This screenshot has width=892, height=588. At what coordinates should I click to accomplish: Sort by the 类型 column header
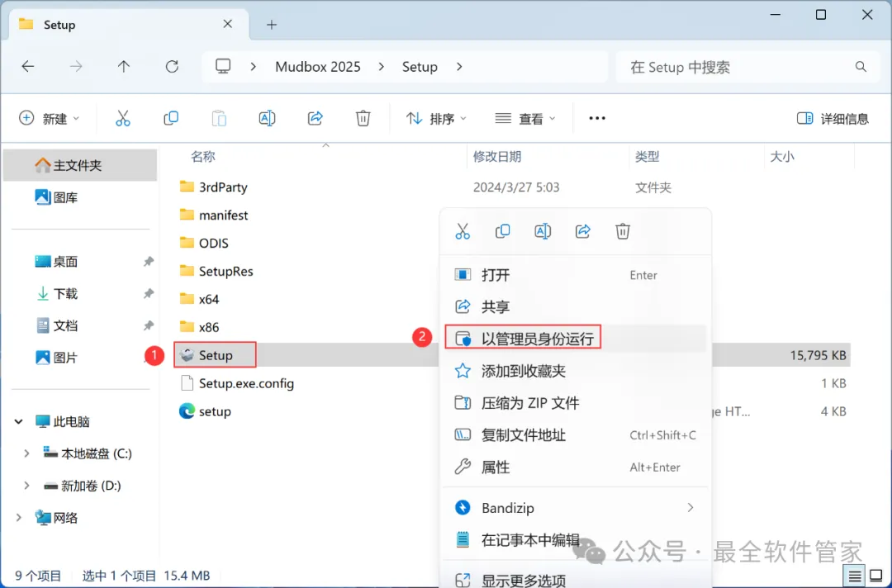click(648, 156)
